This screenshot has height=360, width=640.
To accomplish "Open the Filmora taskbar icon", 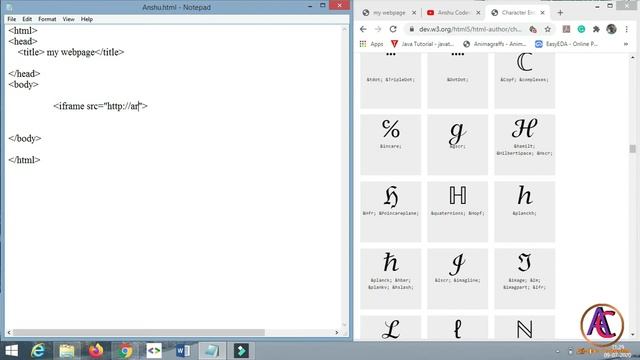I will point(241,351).
